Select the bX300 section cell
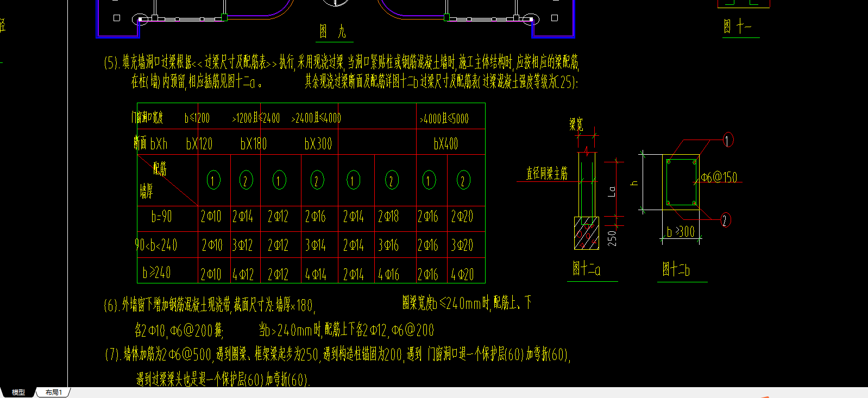This screenshot has height=398, width=868. coord(318,144)
